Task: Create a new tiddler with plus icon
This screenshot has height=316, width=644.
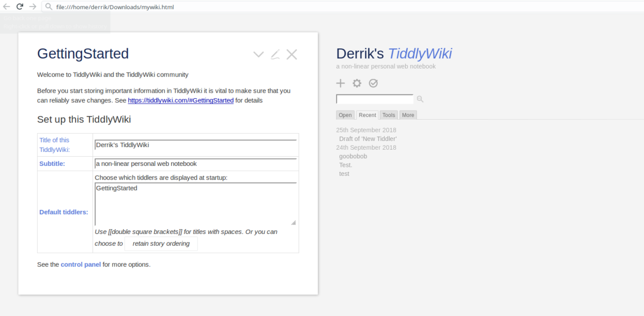Action: pyautogui.click(x=340, y=83)
